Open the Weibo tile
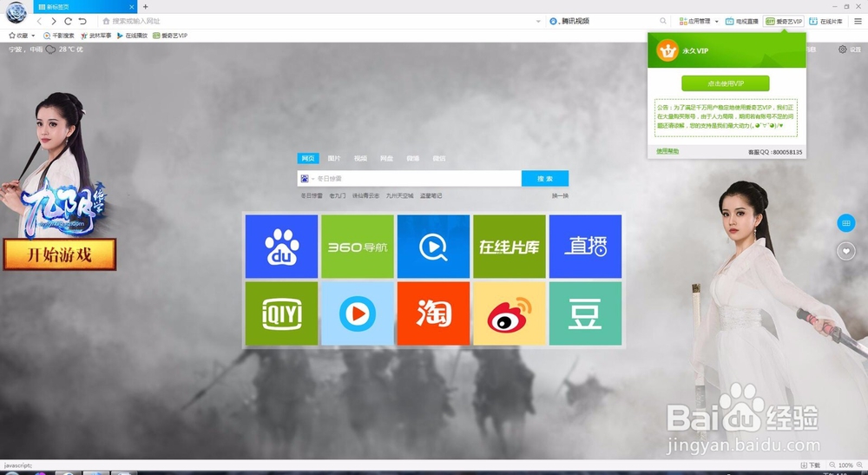Viewport: 868px width, 475px height. [x=510, y=313]
